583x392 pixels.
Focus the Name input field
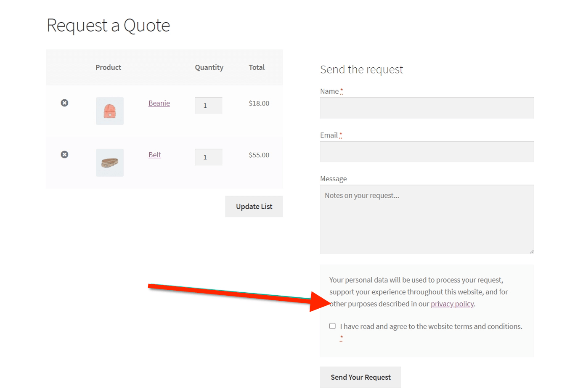[427, 108]
